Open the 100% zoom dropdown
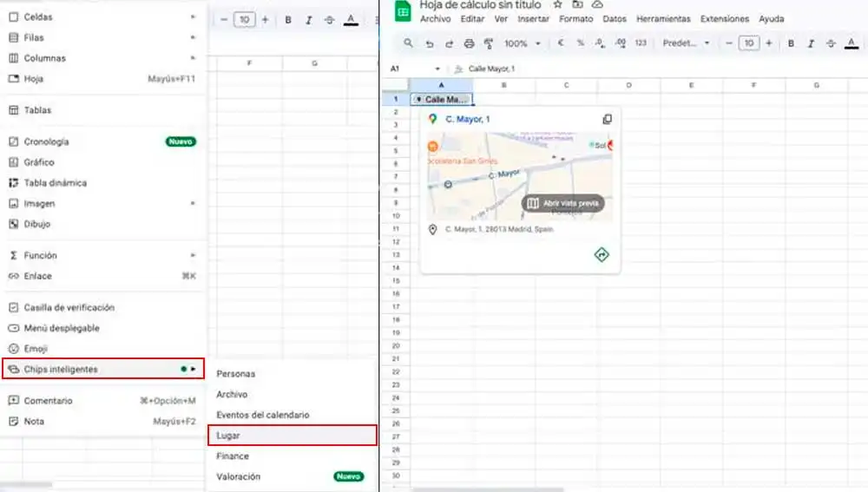Screen dimensions: 868x492 click(x=522, y=43)
